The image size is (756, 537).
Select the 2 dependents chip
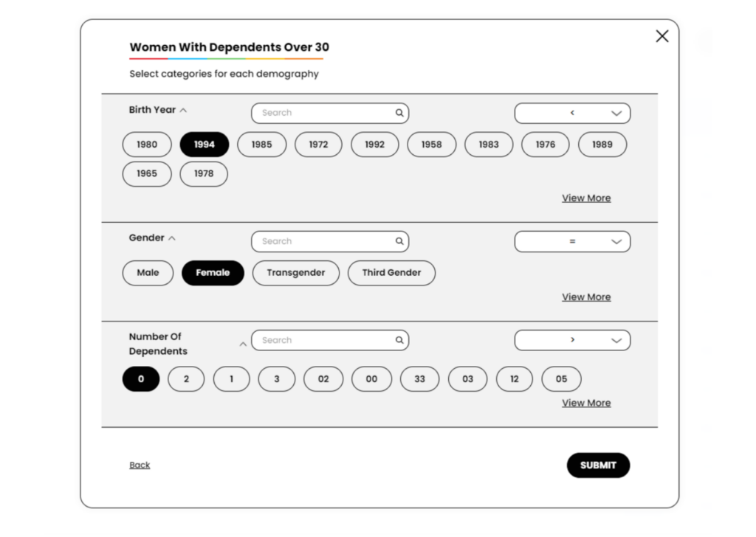[x=186, y=379]
